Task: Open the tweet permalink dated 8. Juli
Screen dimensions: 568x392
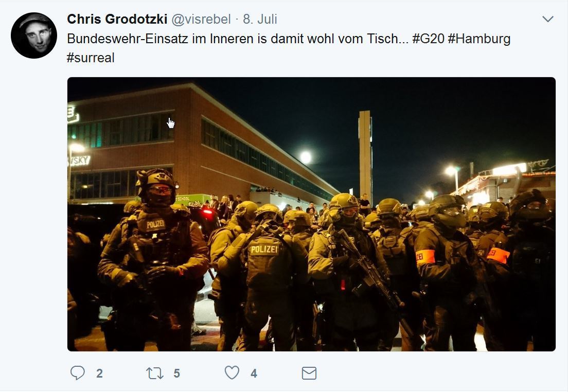Action: [x=260, y=19]
